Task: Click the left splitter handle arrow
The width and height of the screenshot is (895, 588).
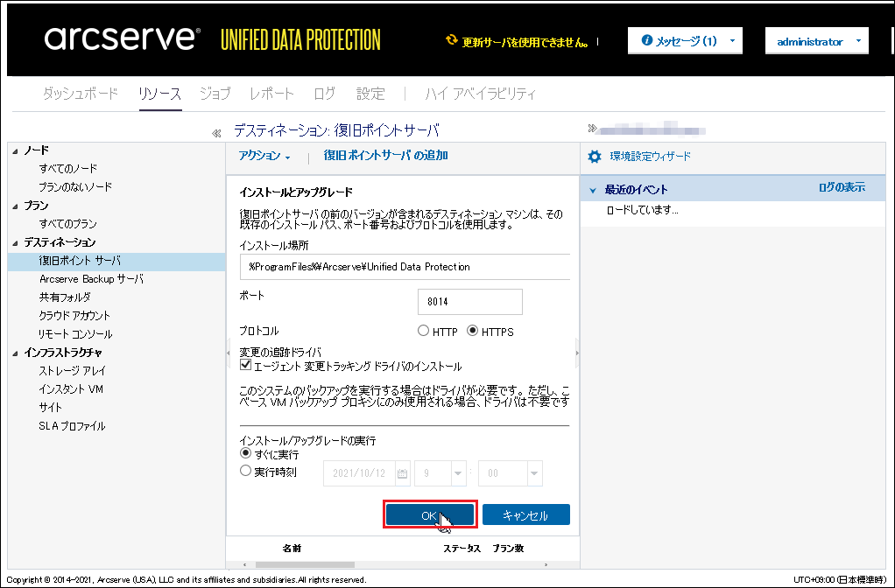Action: pyautogui.click(x=229, y=353)
